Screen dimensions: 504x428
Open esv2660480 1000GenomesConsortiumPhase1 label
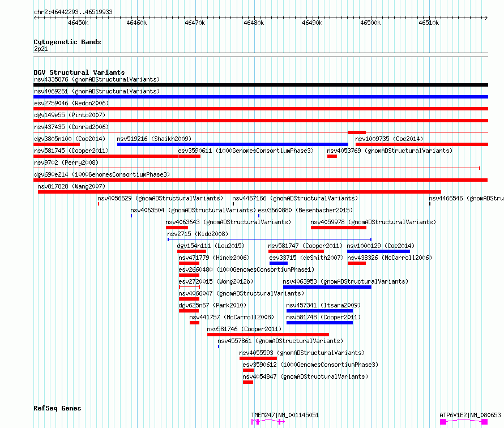[x=246, y=269]
